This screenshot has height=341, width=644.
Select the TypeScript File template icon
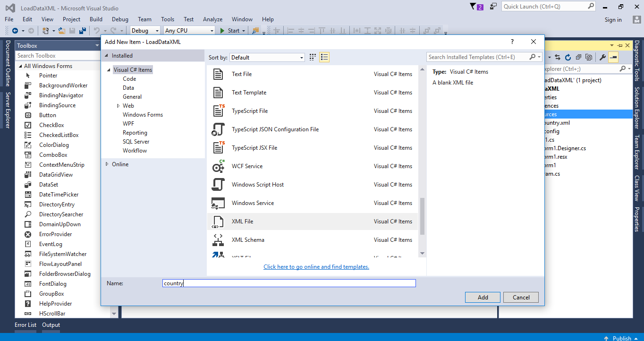[218, 111]
